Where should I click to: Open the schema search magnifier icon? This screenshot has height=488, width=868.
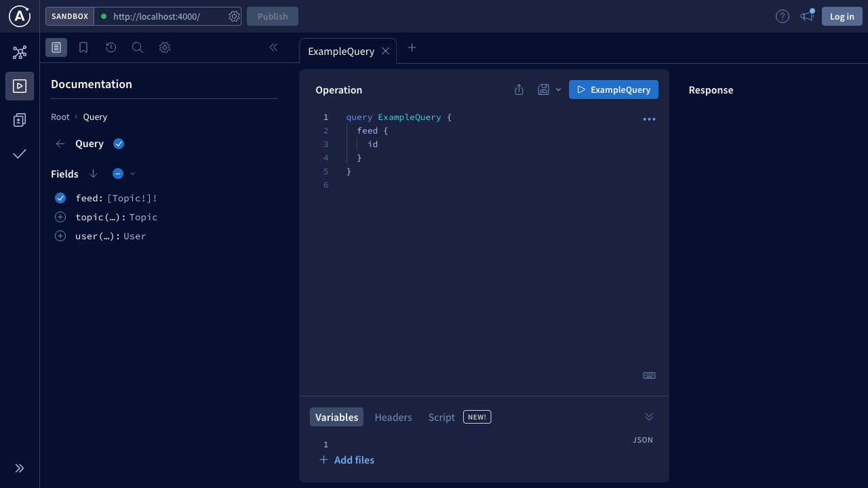coord(138,47)
